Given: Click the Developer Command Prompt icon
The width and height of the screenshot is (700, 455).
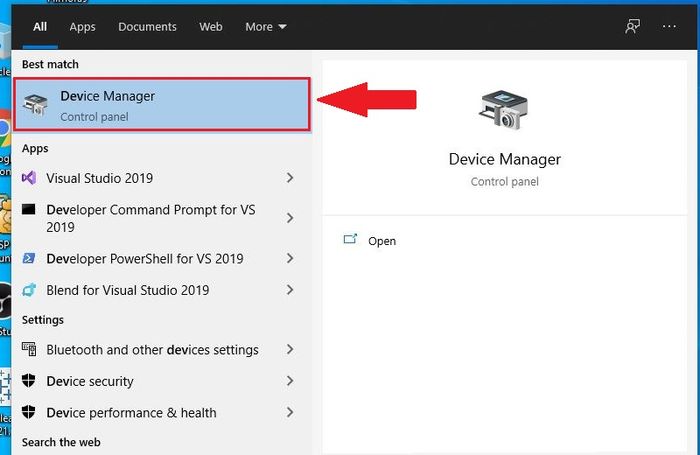Looking at the screenshot, I should tap(29, 209).
